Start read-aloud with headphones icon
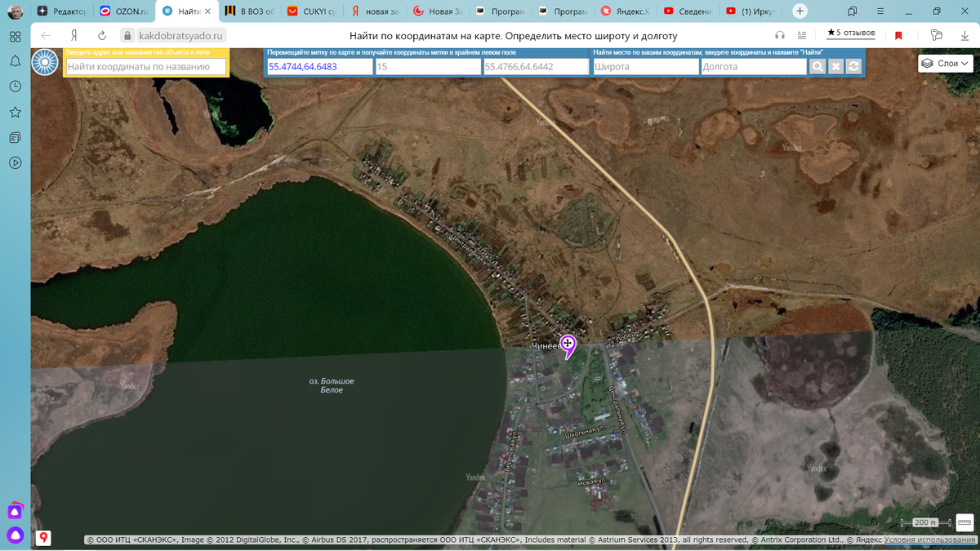Viewport: 980px width, 551px height. [780, 36]
